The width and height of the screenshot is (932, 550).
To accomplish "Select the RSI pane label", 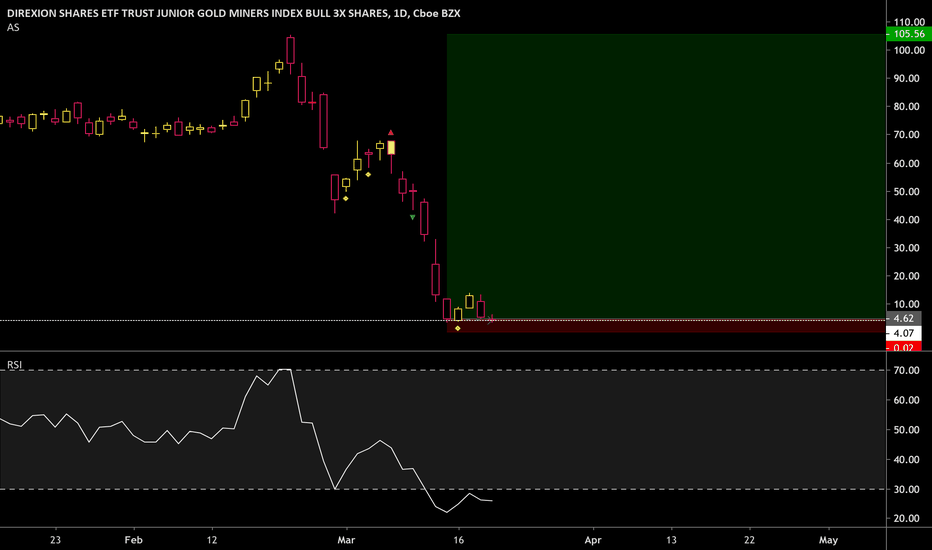I will (14, 364).
